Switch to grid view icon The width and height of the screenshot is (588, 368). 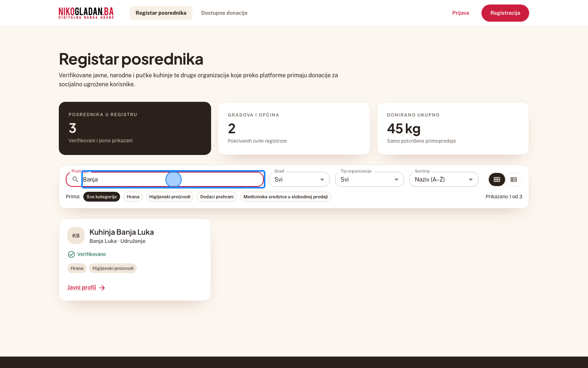pos(497,180)
